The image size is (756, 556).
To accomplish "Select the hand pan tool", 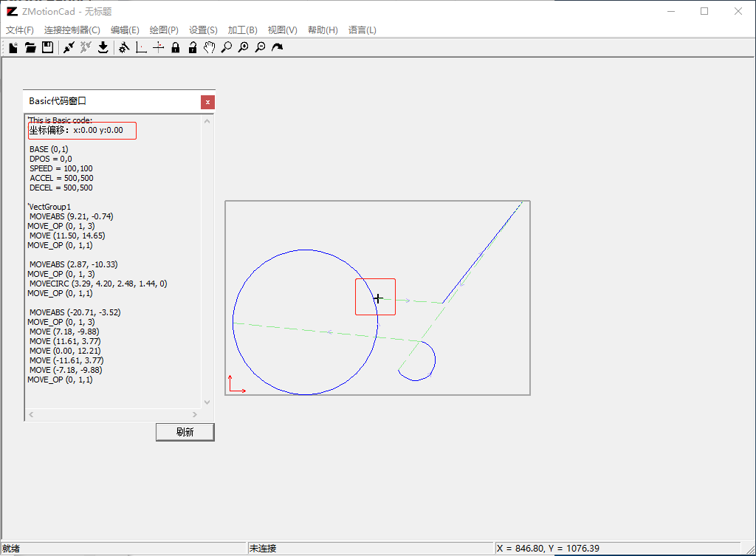I will tap(209, 47).
